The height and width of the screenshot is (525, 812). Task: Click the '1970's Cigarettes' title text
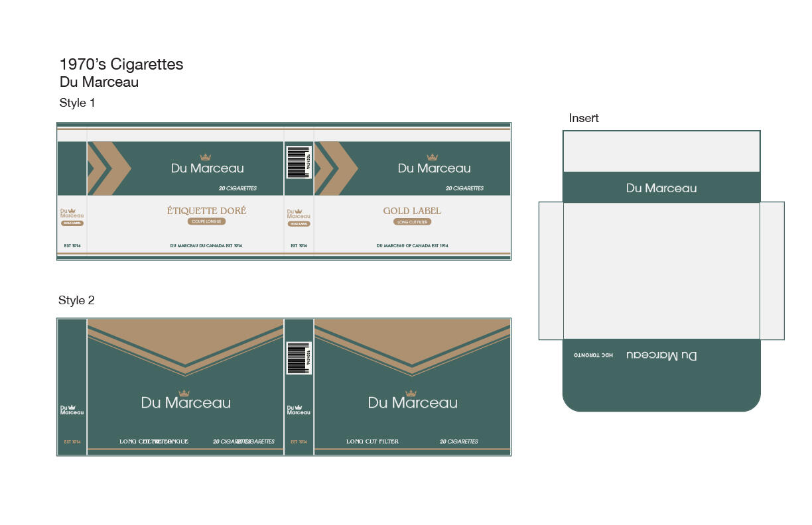click(x=121, y=64)
